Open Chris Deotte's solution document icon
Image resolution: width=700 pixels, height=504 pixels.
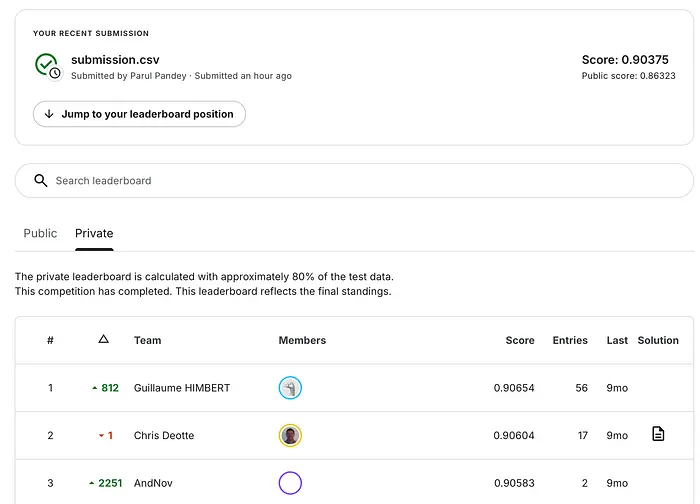tap(658, 434)
